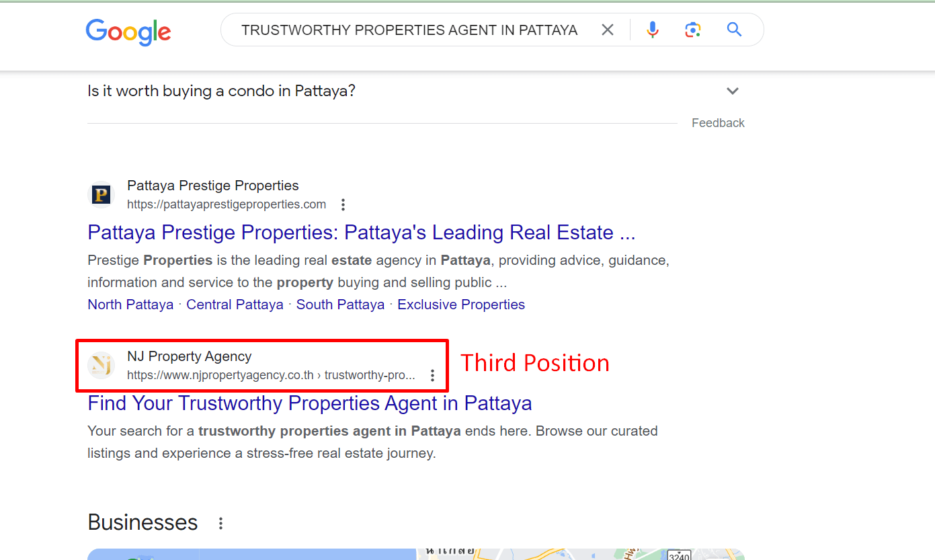This screenshot has height=560, width=935.
Task: Go to Central Pattaya sitelink
Action: 235,305
